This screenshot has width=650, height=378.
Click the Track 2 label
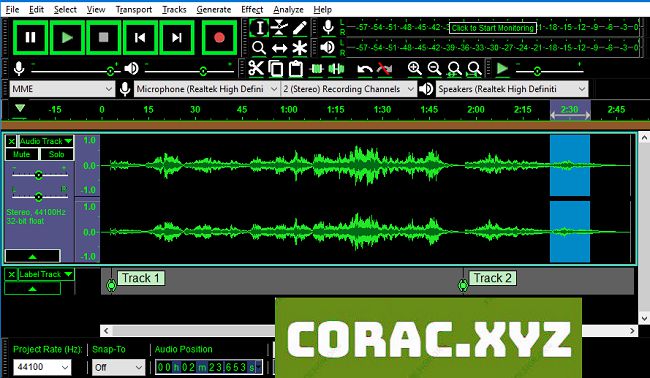(492, 278)
